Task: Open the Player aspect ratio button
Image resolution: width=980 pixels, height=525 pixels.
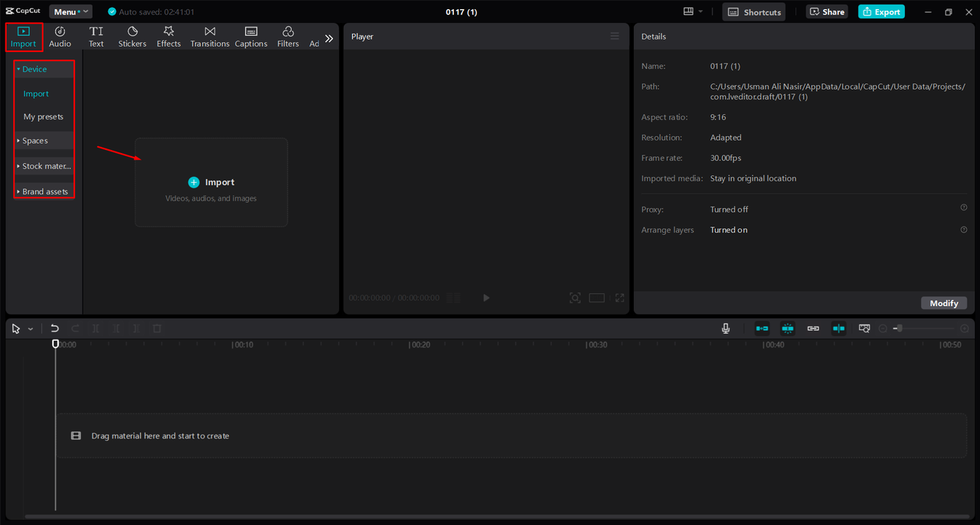Action: (x=597, y=298)
